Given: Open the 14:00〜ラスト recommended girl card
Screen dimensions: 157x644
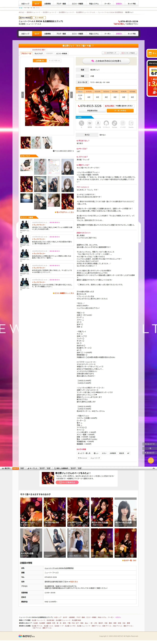Looking at the screenshot, I should click(x=31, y=512).
